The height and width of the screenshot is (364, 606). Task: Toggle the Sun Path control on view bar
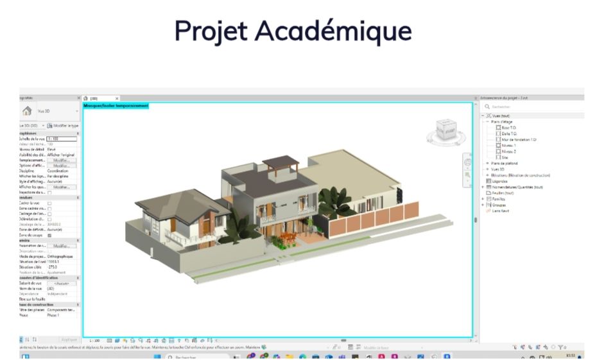click(x=125, y=341)
